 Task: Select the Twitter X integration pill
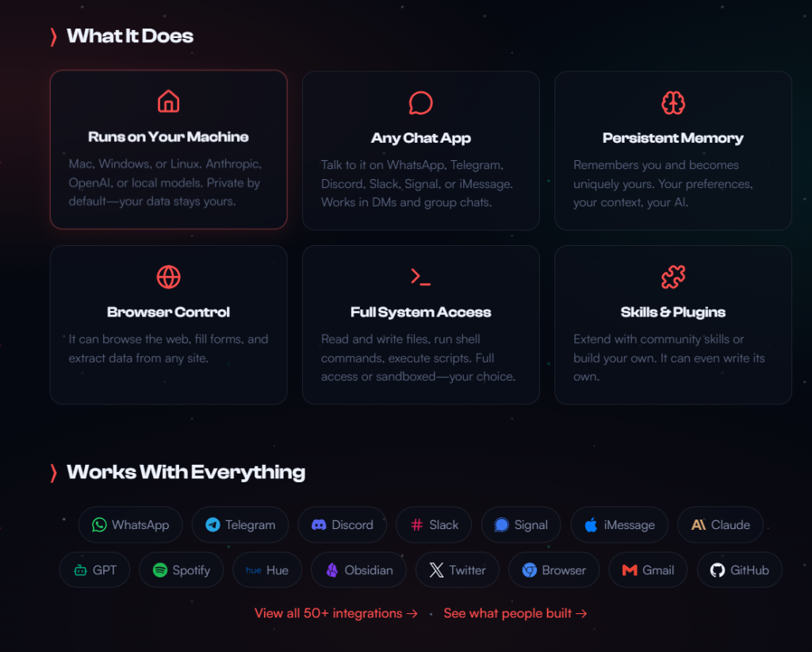coord(457,570)
